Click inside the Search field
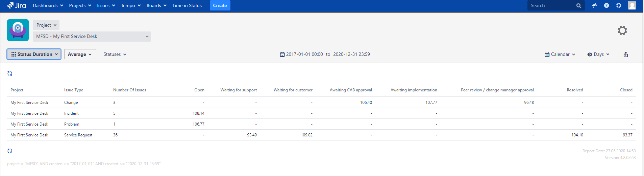644x176 pixels. pos(551,5)
